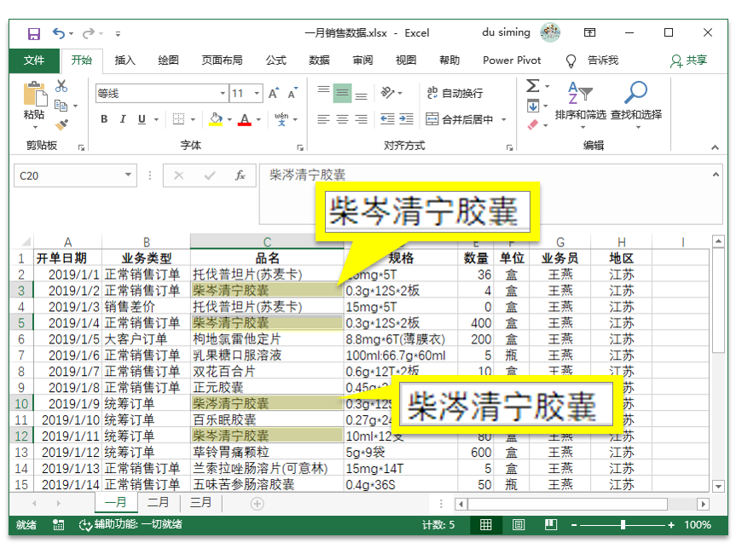The height and width of the screenshot is (560, 736).
Task: Select the Format Painter brush
Action: point(61,124)
